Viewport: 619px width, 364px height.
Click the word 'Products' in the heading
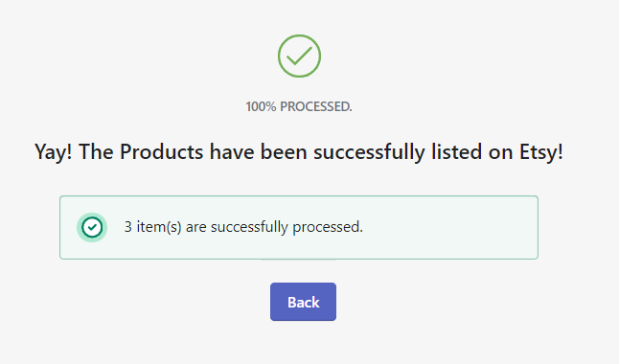pos(162,152)
